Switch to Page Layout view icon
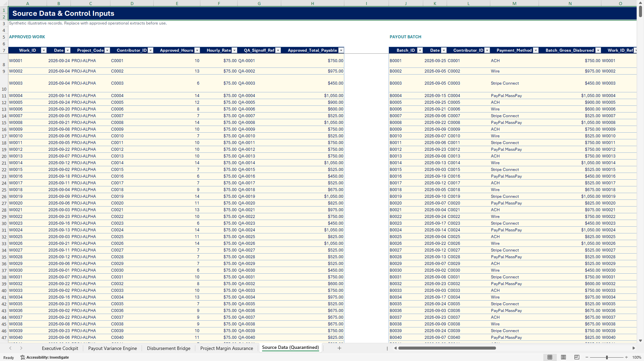644x361 pixels. pyautogui.click(x=563, y=357)
